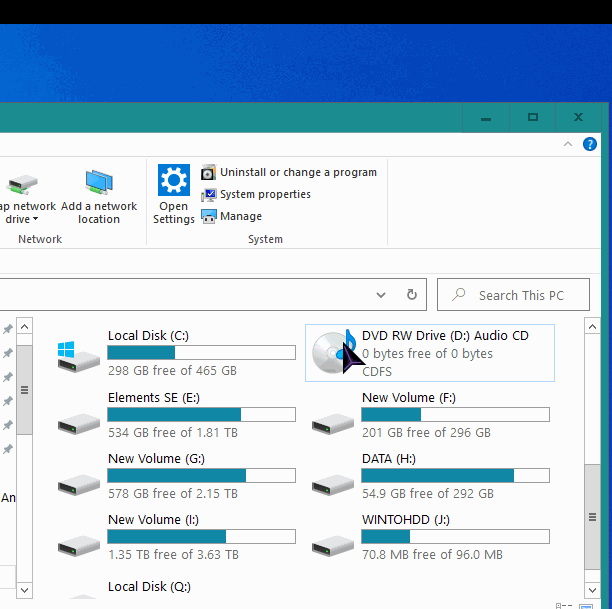The height and width of the screenshot is (609, 612).
Task: Select the DVD RW Drive (D:) disc icon
Action: 332,353
